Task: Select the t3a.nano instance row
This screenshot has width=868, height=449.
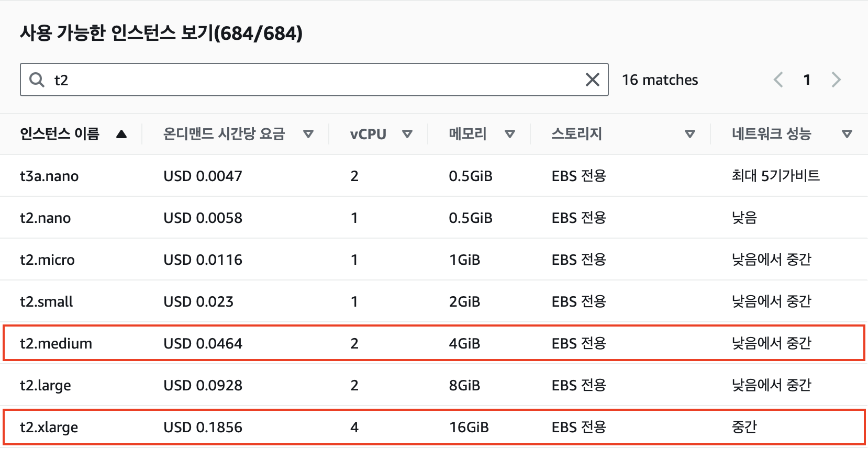Action: click(434, 176)
